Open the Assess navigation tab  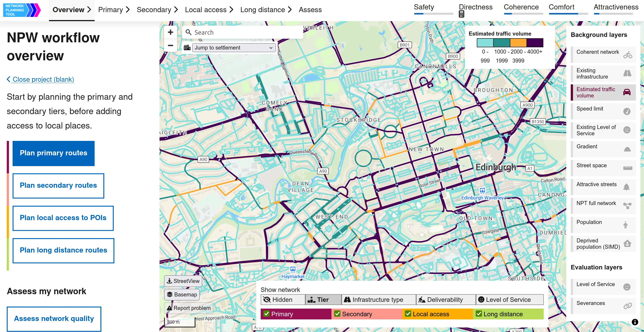pyautogui.click(x=310, y=10)
